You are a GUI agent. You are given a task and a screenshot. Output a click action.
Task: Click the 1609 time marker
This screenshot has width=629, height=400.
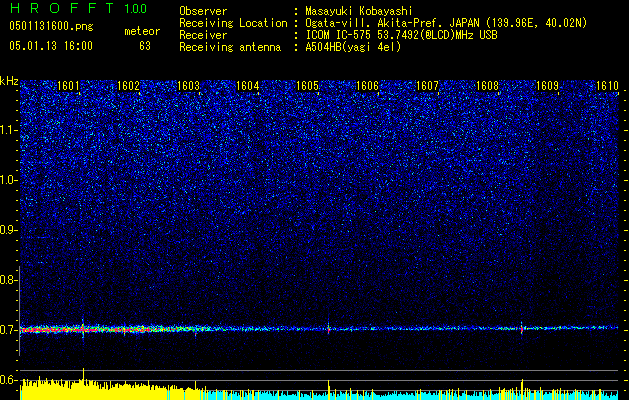(x=548, y=86)
